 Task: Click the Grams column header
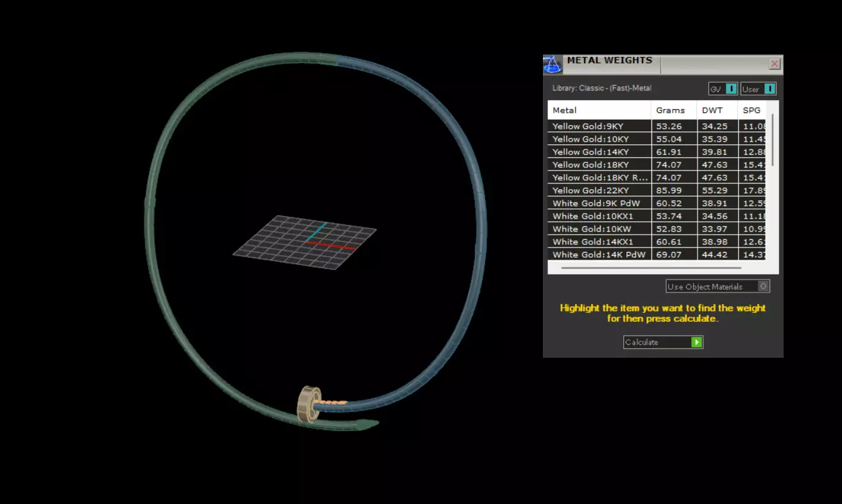674,110
